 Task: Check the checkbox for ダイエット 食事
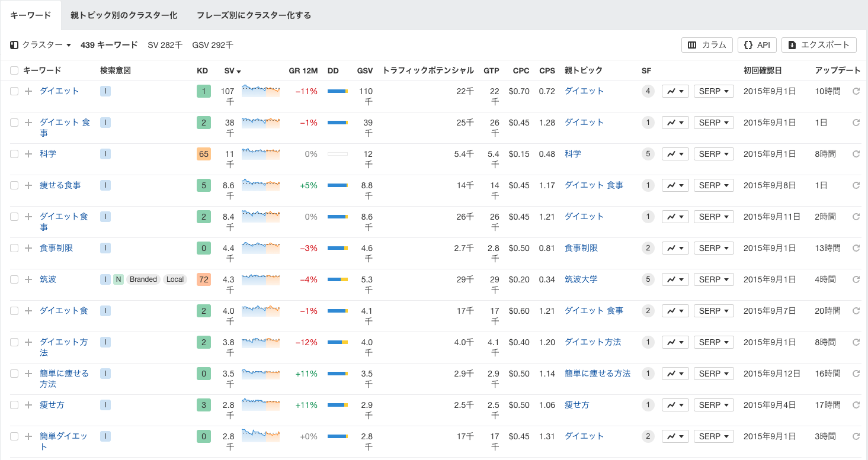click(x=14, y=122)
